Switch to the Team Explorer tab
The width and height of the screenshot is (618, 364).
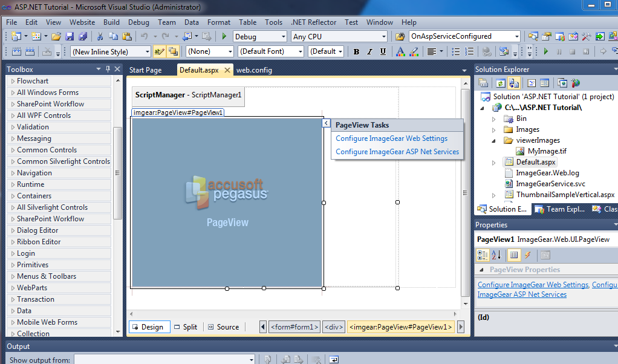click(560, 209)
